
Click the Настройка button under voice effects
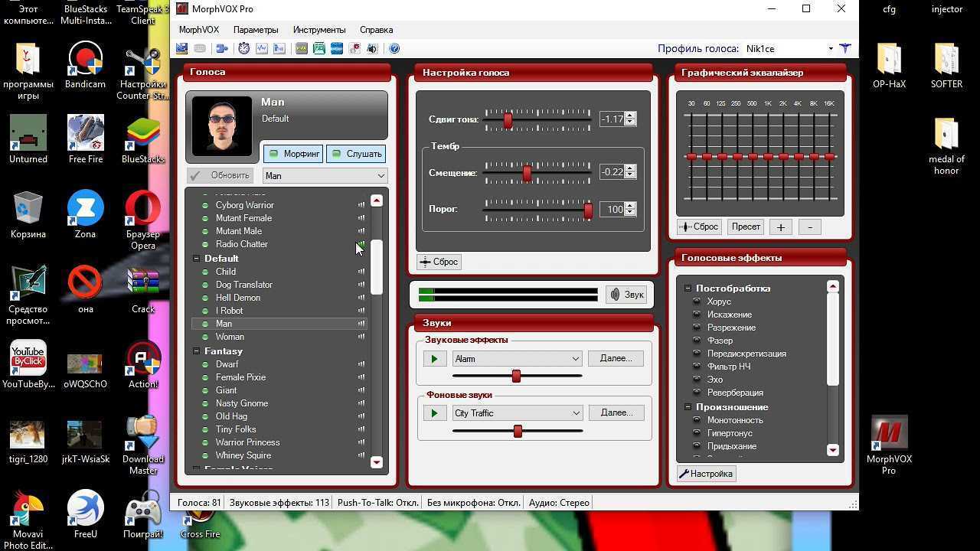[706, 474]
